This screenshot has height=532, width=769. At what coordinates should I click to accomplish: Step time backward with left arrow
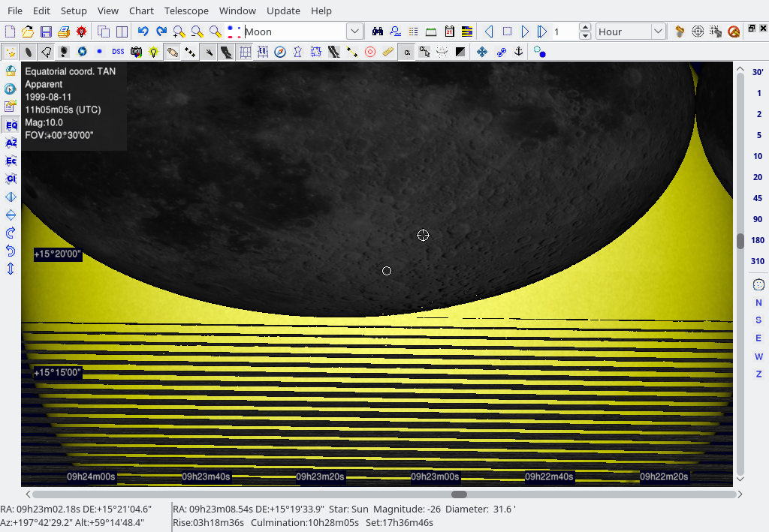pos(489,32)
